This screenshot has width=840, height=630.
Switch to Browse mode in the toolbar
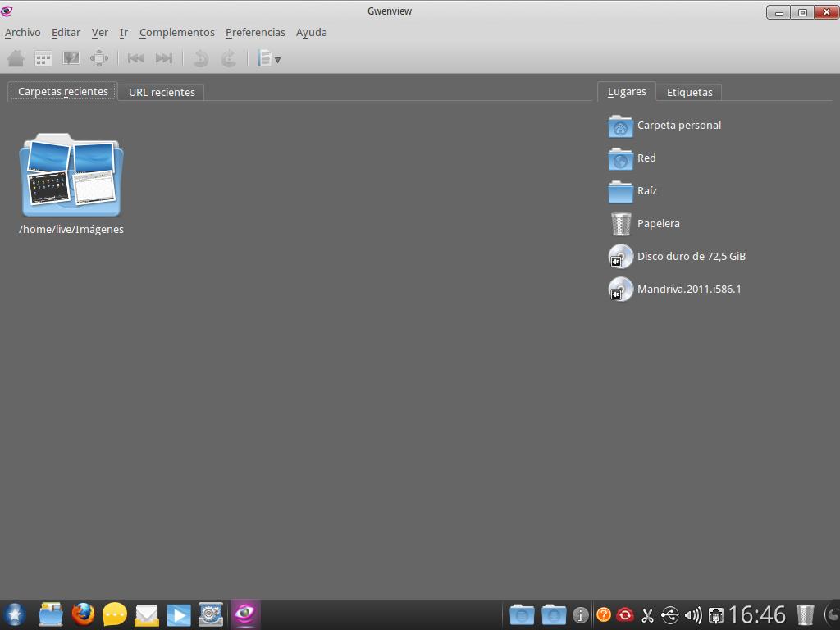click(x=42, y=58)
